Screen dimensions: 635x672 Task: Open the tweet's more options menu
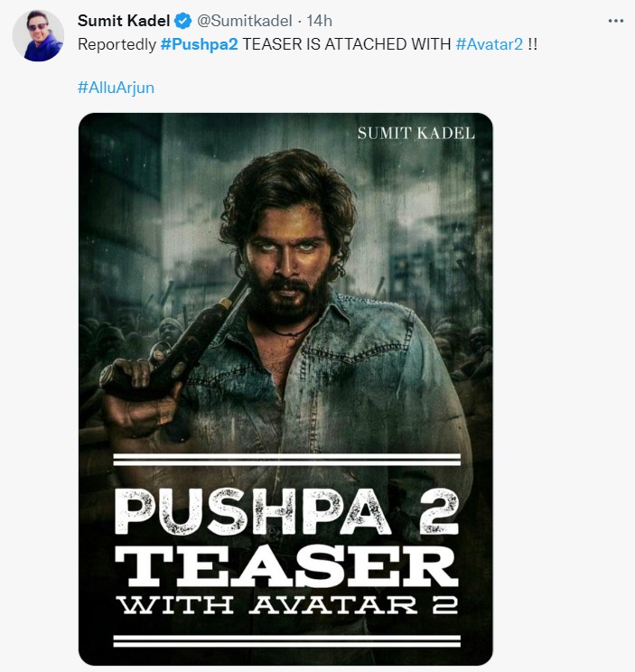click(615, 21)
